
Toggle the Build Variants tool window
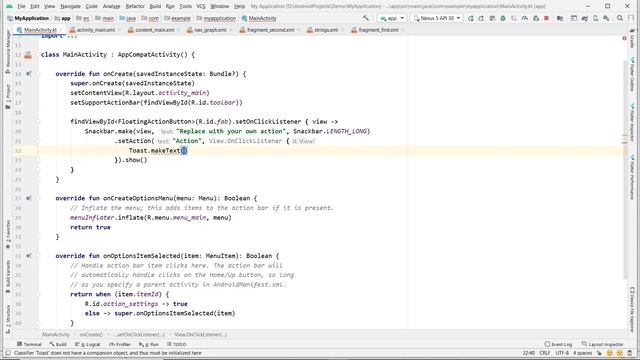[8, 277]
